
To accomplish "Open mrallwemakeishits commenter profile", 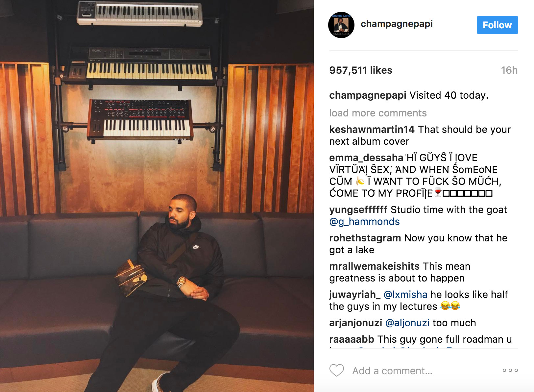I will (375, 266).
